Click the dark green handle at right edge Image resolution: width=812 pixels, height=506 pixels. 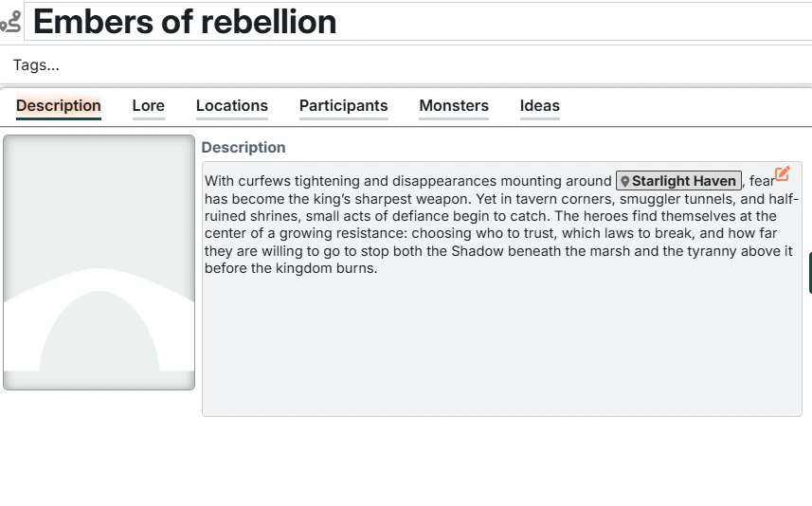[809, 273]
